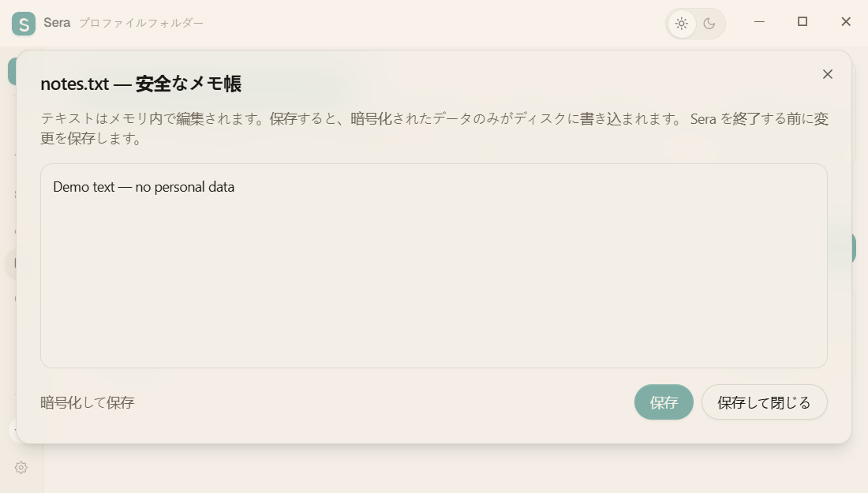Close the Sera application window
Viewport: 868px width, 493px height.
(x=846, y=22)
